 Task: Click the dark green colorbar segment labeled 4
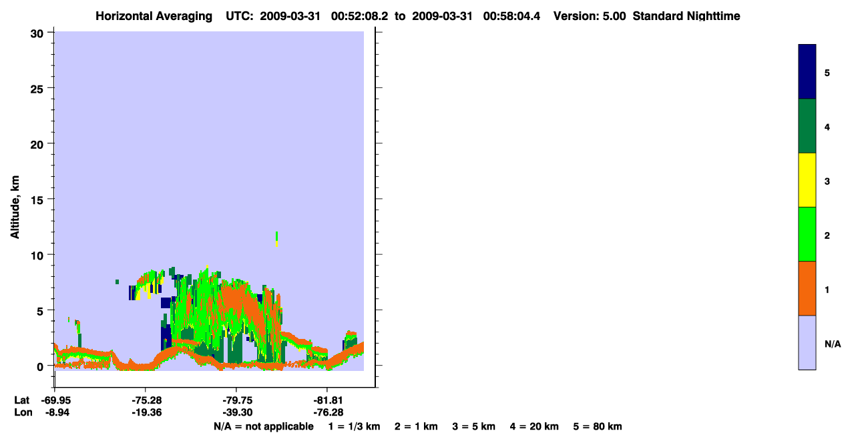click(x=807, y=126)
